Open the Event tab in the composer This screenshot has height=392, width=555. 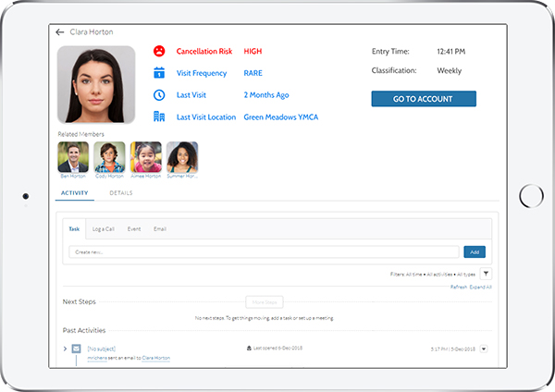134,228
